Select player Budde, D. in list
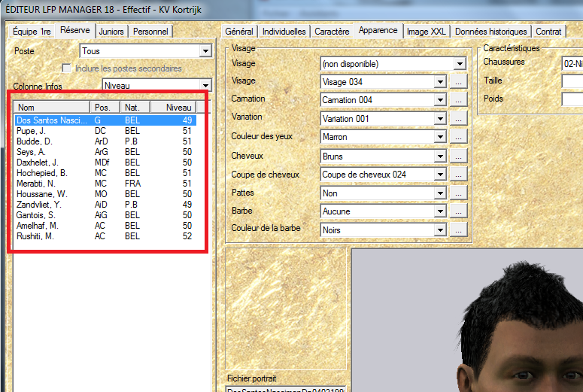Screen dimensions: 583x392 (105, 141)
